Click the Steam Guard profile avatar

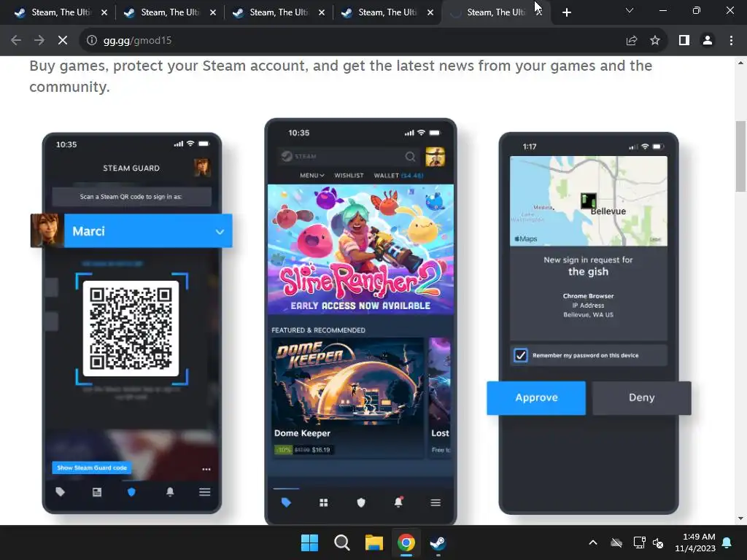coord(202,168)
